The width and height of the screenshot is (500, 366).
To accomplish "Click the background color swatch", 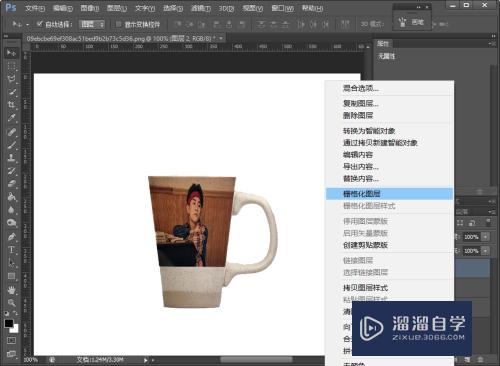I will 15,329.
